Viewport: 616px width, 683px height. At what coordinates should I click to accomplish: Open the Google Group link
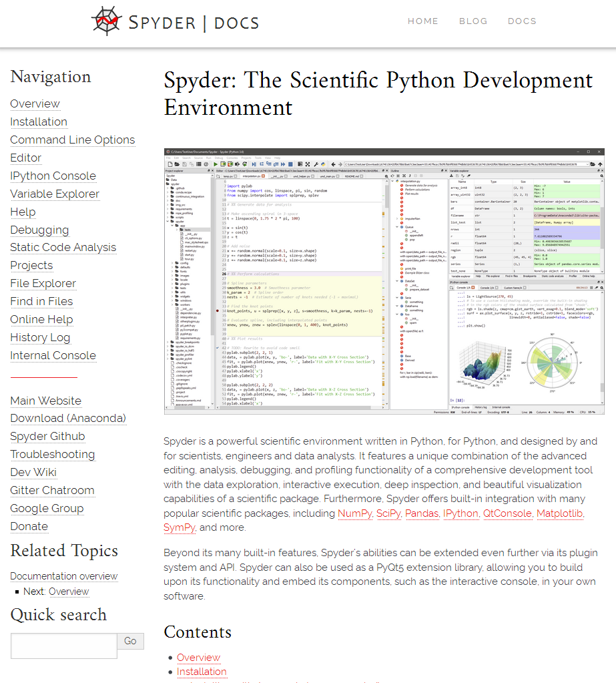[x=47, y=508]
